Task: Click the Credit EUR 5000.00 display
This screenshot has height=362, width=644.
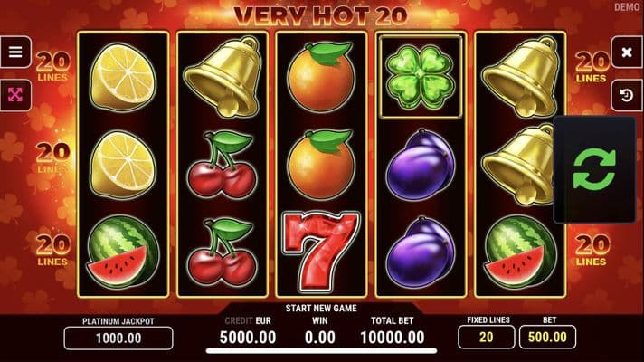Action: point(248,338)
